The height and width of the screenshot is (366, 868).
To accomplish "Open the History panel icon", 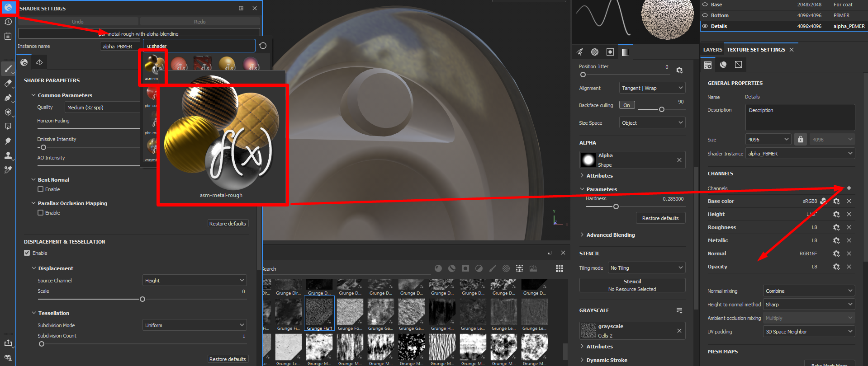I will click(8, 22).
